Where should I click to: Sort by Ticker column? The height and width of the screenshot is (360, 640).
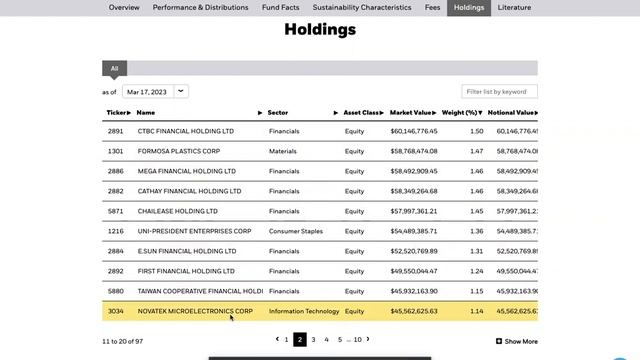(118, 113)
